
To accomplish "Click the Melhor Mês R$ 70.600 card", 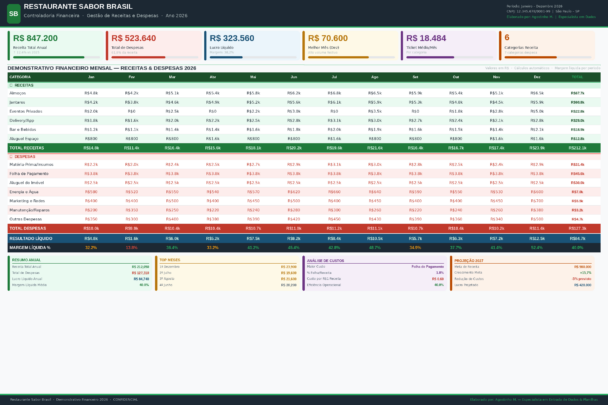I will [349, 45].
